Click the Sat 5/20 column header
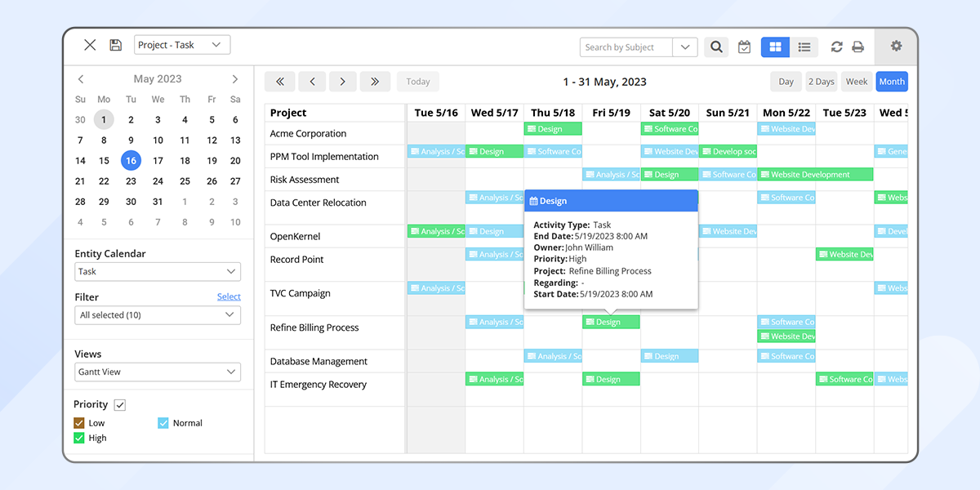The width and height of the screenshot is (980, 490). pos(670,113)
